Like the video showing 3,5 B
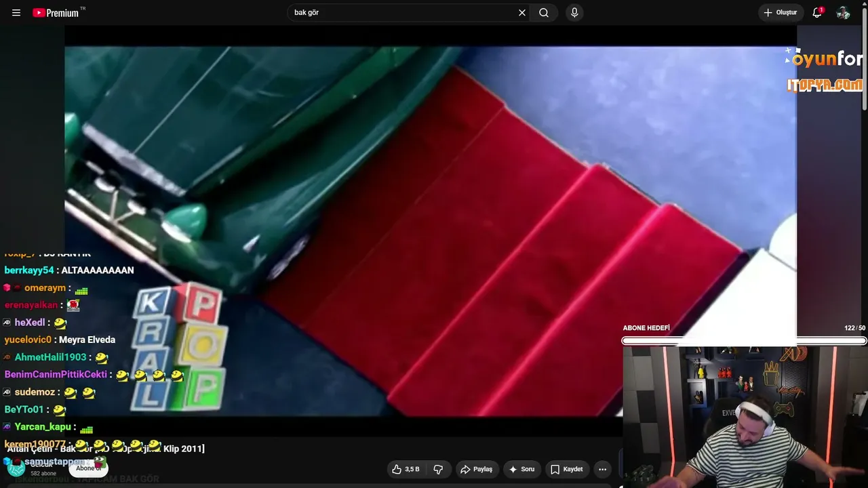This screenshot has height=488, width=868. (x=406, y=469)
